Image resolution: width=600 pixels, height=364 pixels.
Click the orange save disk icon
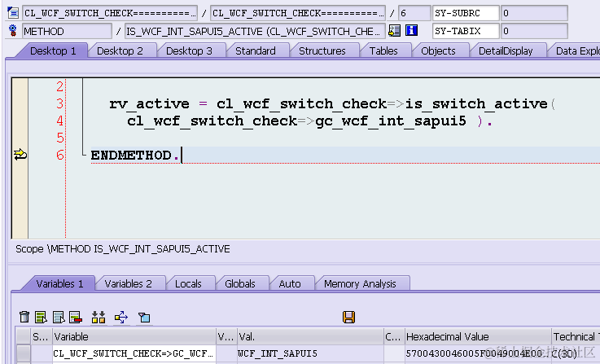pos(348,317)
